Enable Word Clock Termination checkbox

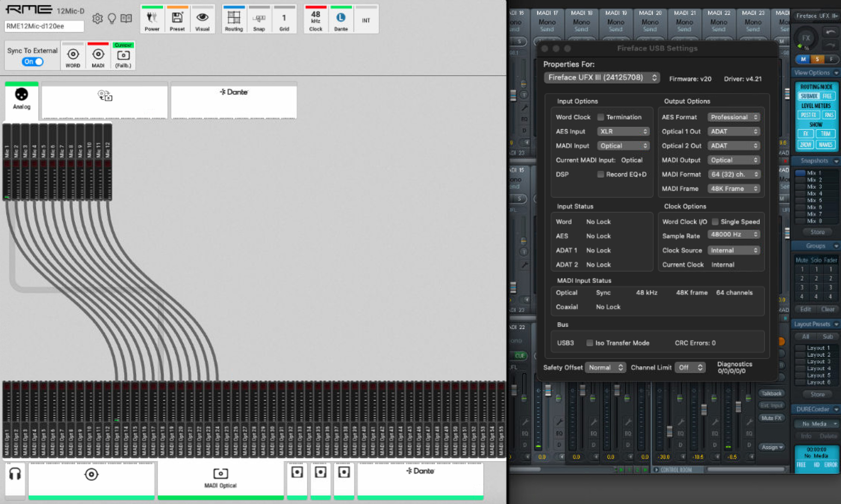click(x=600, y=117)
